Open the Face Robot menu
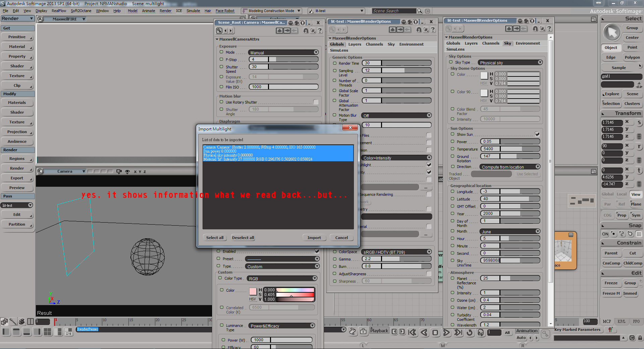Viewport: 644px width, 349px height. tap(225, 11)
